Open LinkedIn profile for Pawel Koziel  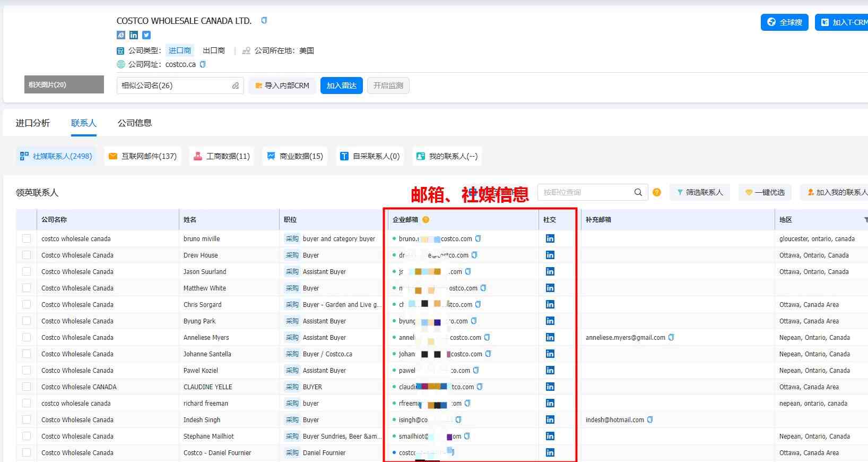coord(550,370)
